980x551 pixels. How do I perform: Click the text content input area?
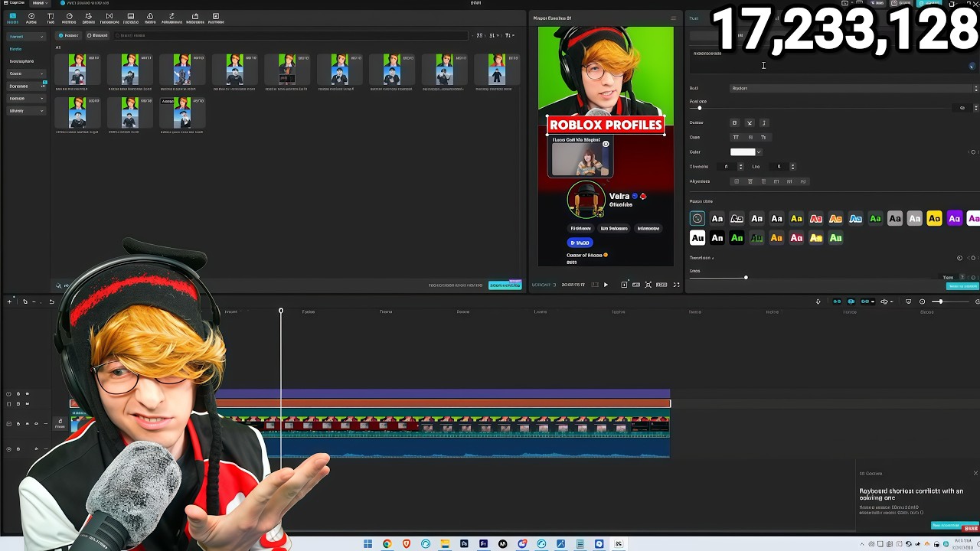point(835,60)
